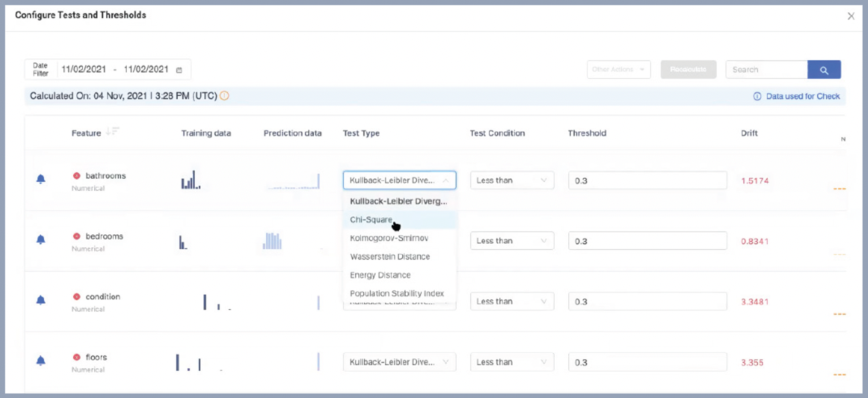Viewport: 868px width, 398px height.
Task: Open floors Test Condition Less than dropdown
Action: 512,362
